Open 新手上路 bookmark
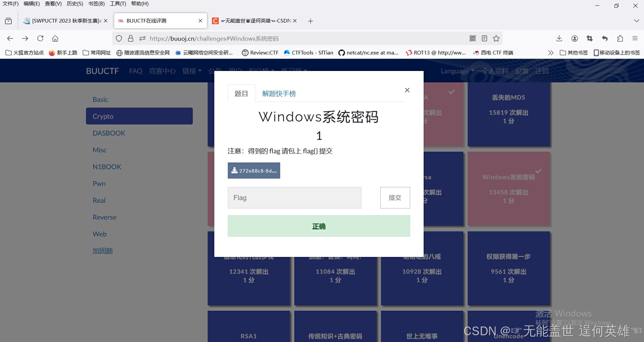Viewport: 644px width, 342px height. pos(63,53)
